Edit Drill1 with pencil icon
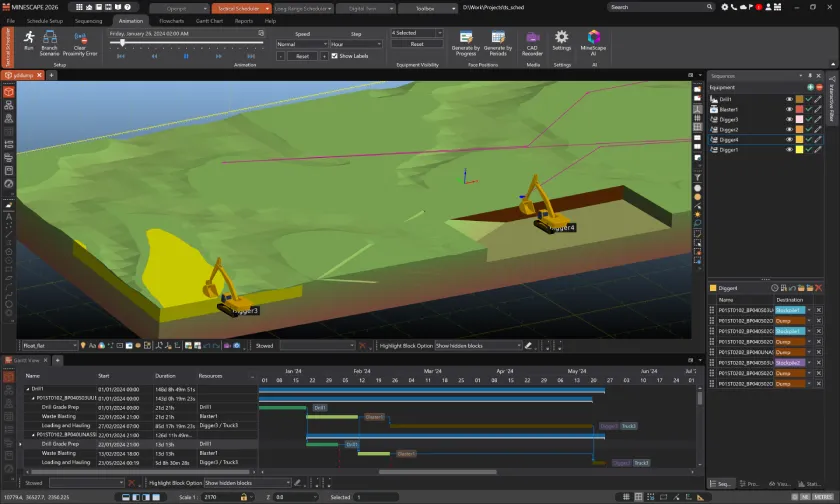The height and width of the screenshot is (504, 840). coord(818,99)
